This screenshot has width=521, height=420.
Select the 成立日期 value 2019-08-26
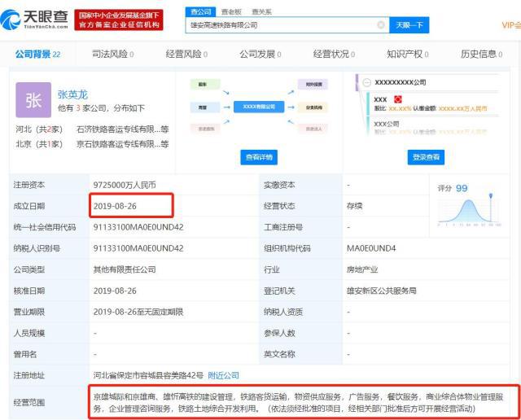point(115,206)
